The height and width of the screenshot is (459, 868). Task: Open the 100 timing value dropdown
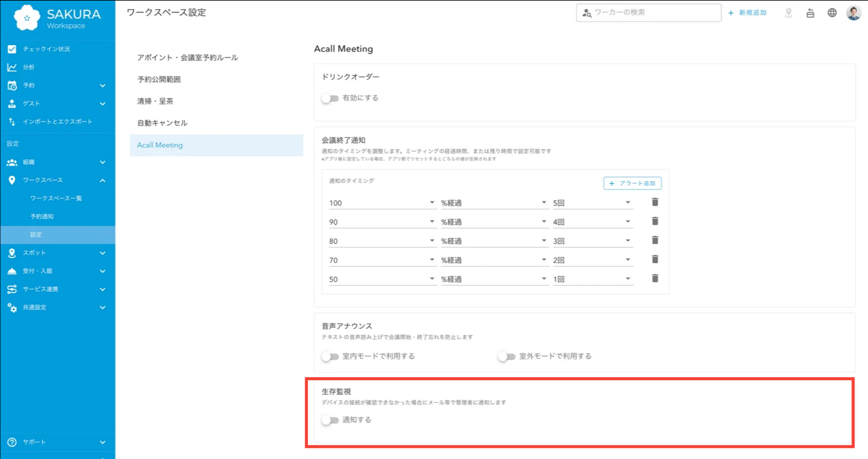click(381, 203)
